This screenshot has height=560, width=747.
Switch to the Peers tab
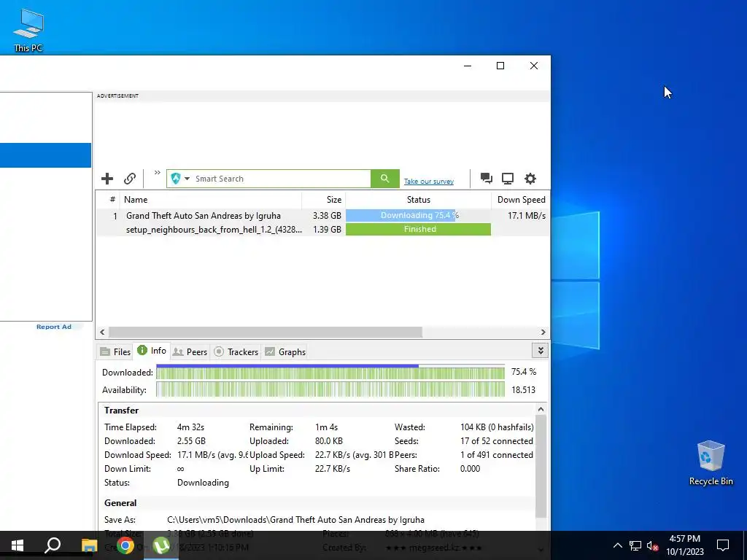point(190,352)
